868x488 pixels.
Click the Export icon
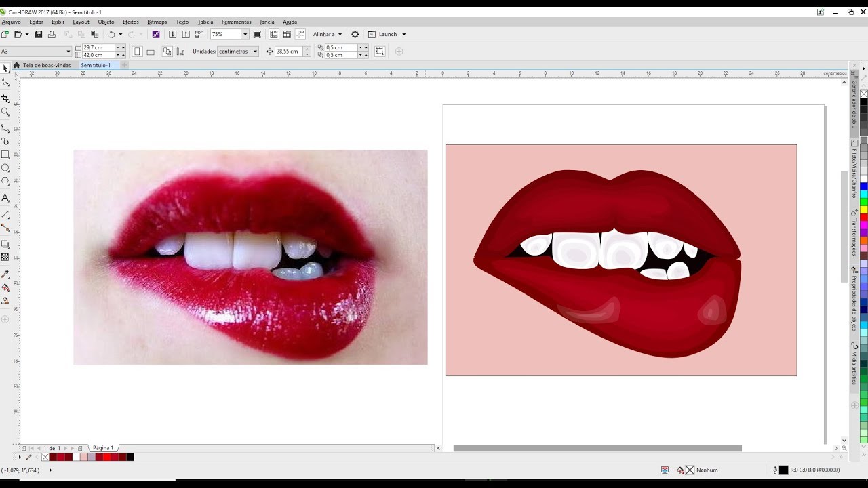tap(185, 34)
